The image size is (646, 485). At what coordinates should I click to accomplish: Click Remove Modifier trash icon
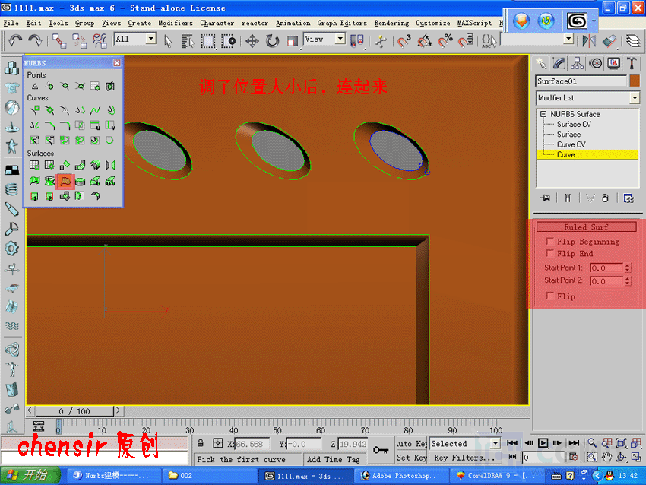pos(605,198)
